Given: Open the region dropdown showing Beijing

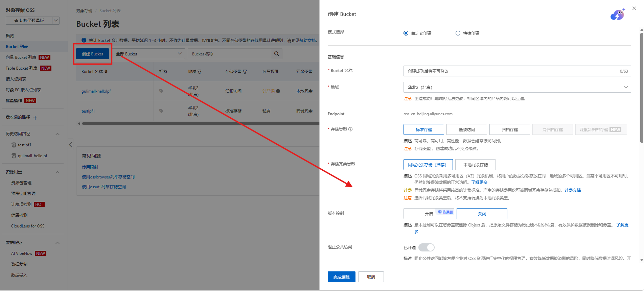Looking at the screenshot, I should (x=517, y=87).
